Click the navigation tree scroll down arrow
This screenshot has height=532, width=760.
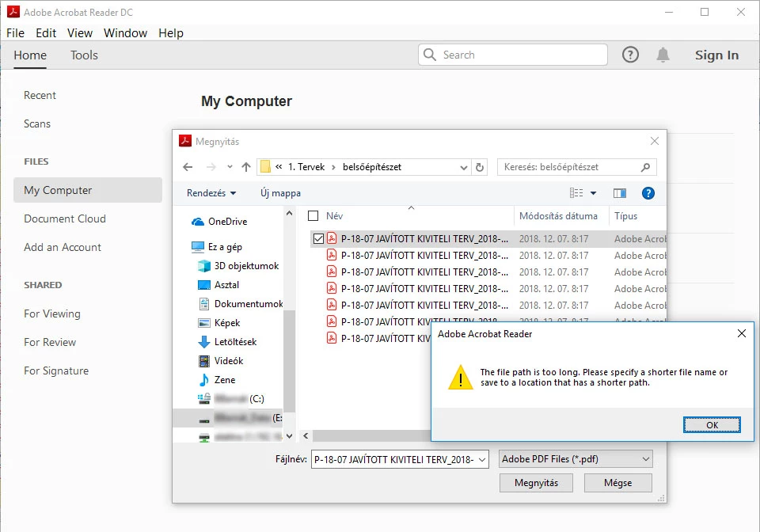click(x=290, y=436)
